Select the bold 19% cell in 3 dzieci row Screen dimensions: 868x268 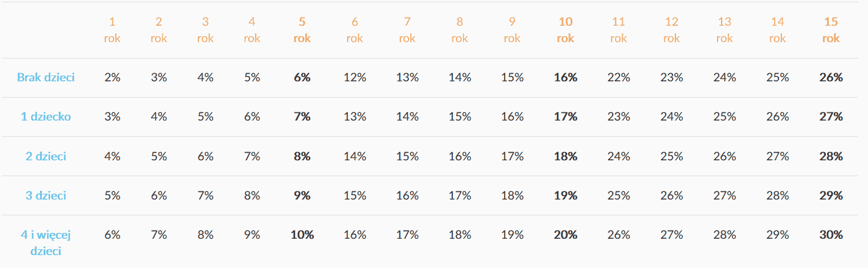click(565, 195)
